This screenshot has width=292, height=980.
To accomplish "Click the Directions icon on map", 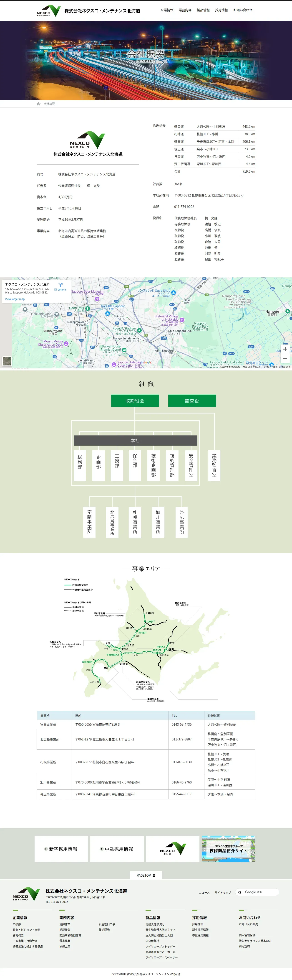I will point(60,285).
